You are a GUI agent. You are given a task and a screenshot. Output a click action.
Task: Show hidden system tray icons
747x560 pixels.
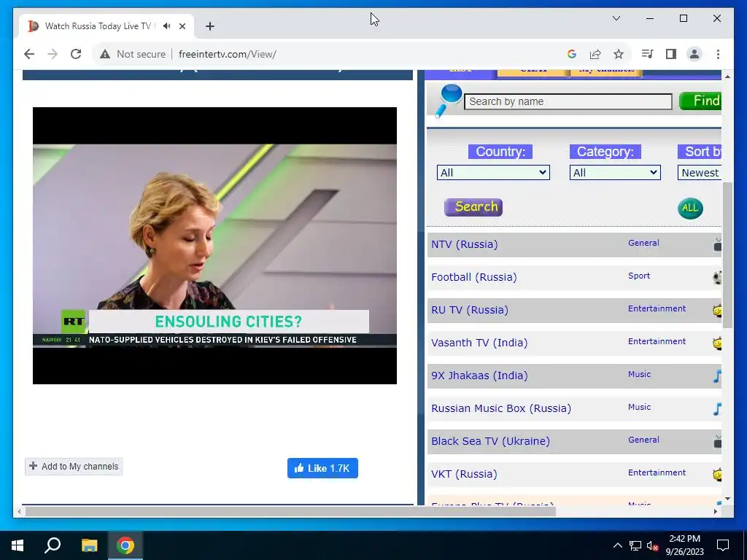pyautogui.click(x=617, y=545)
